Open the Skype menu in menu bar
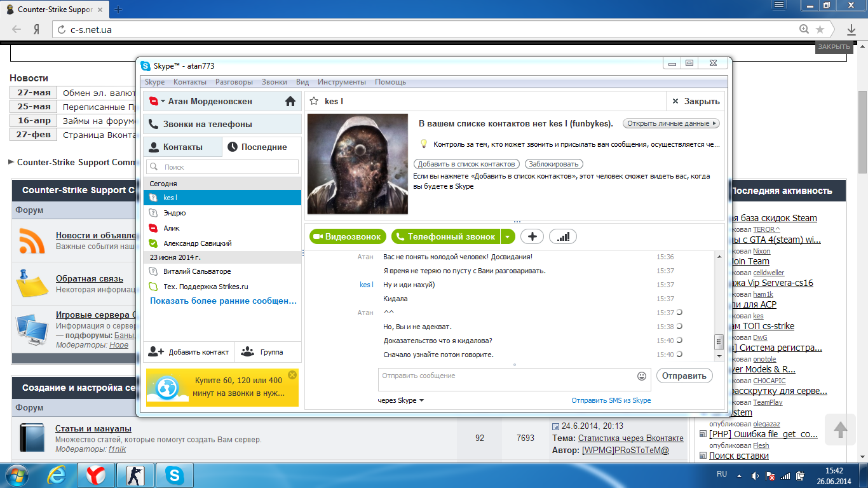868x488 pixels. [x=154, y=82]
